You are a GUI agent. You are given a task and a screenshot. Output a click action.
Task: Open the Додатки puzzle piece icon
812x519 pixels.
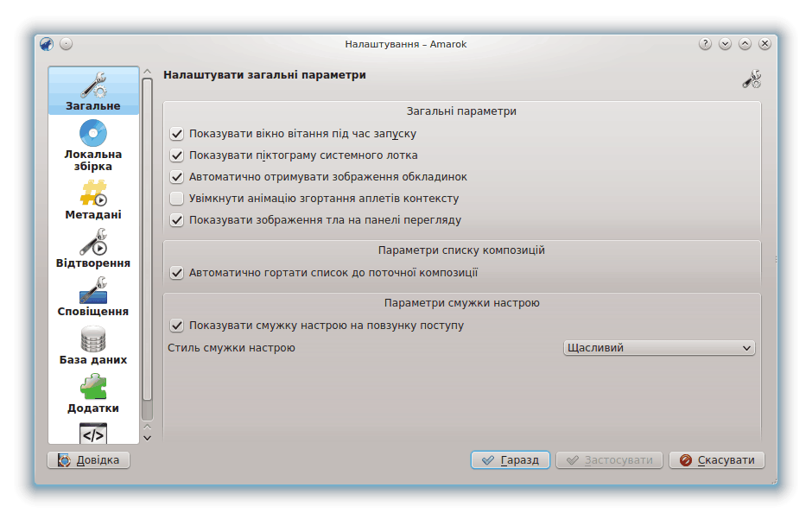click(93, 387)
